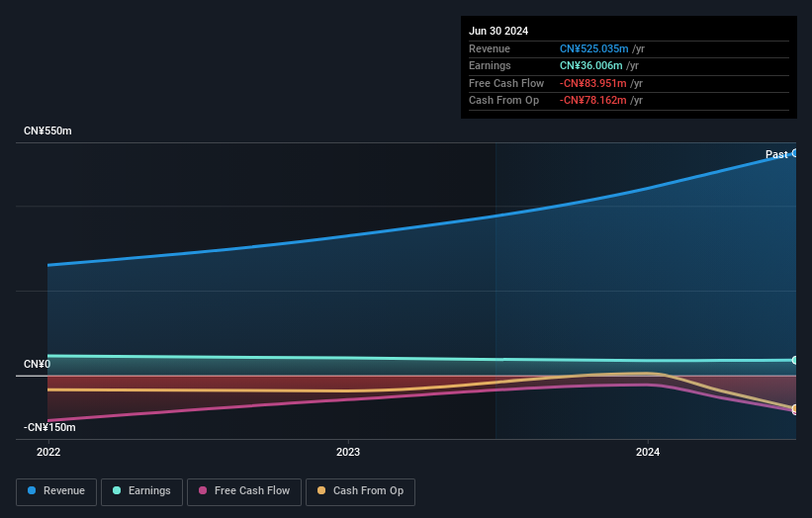Click the Cash From Op label in tooltip
The height and width of the screenshot is (518, 812).
click(x=503, y=101)
